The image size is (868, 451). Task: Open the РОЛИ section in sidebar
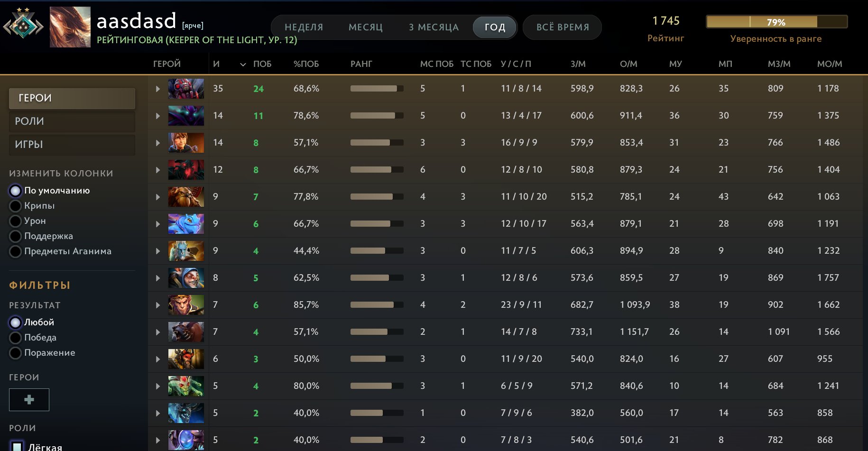72,121
